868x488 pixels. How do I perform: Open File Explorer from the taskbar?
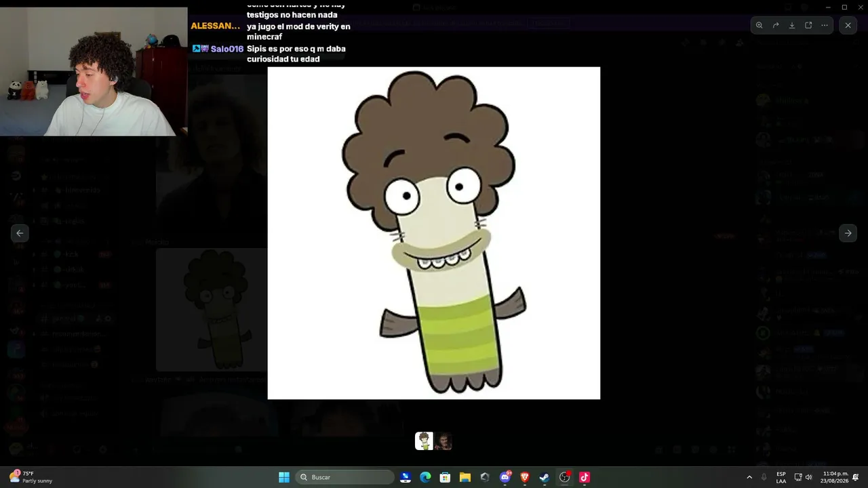(x=465, y=477)
